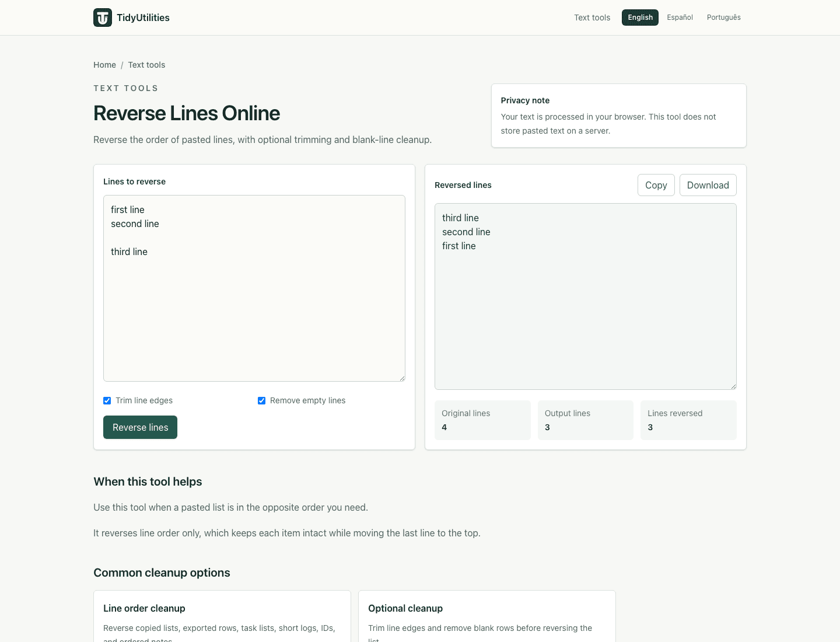Image resolution: width=840 pixels, height=642 pixels.
Task: Click the Privacy note heading
Action: [x=525, y=100]
